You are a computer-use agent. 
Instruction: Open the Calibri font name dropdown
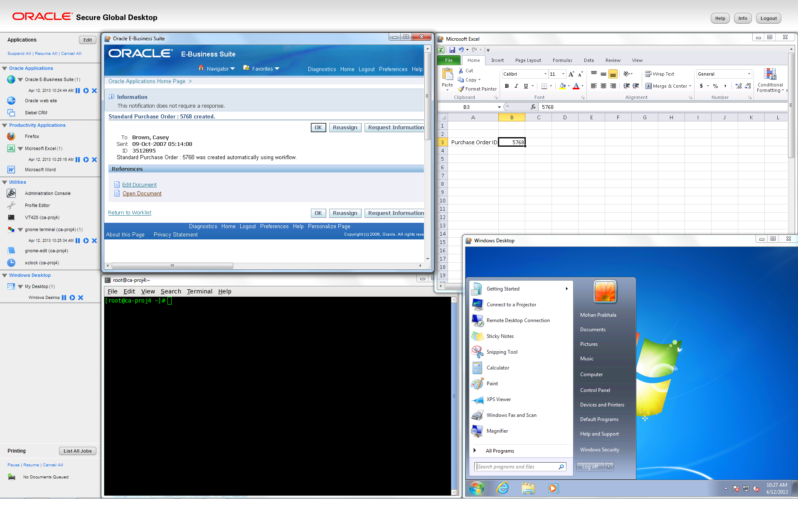pos(545,74)
